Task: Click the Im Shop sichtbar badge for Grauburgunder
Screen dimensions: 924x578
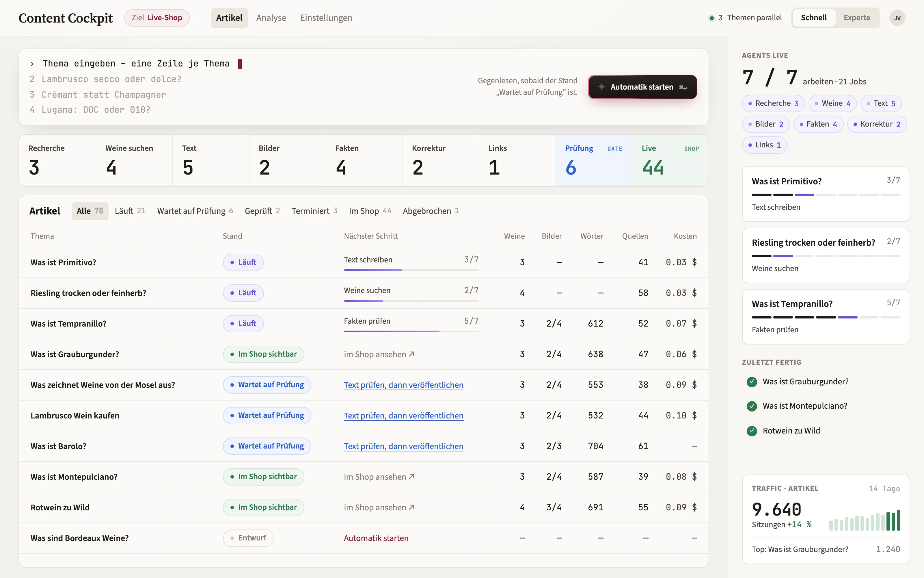Action: click(263, 354)
